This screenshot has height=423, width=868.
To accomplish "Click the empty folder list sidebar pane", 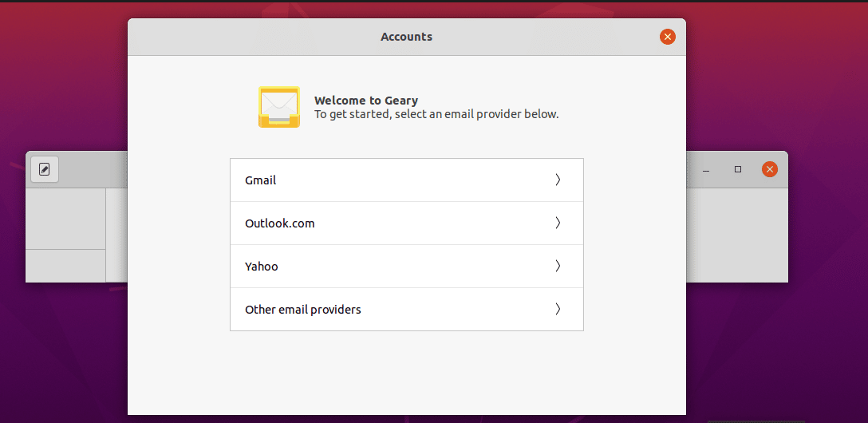I will coord(66,219).
